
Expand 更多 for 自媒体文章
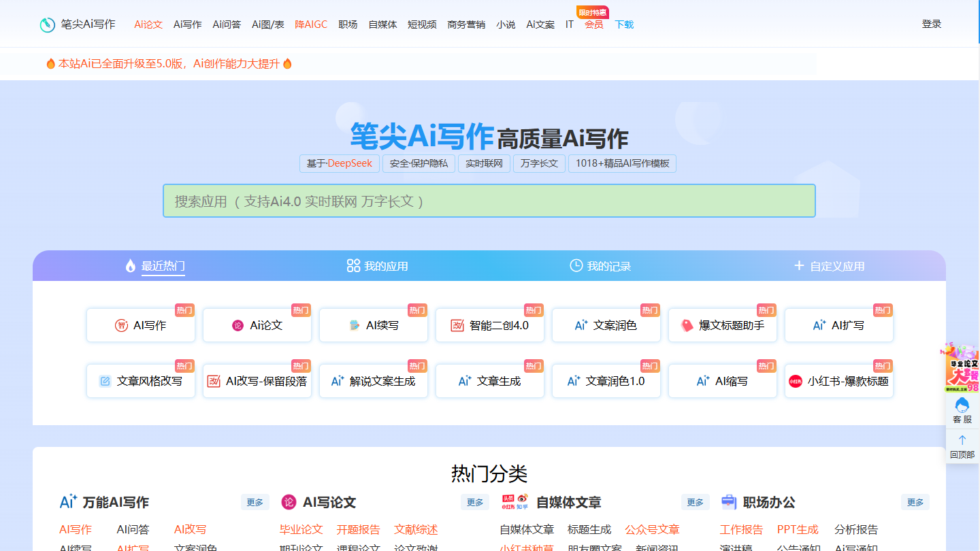(696, 502)
